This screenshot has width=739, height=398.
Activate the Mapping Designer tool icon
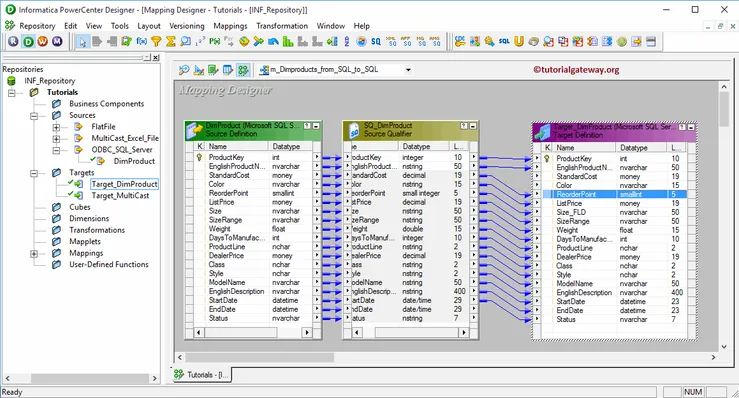point(243,70)
